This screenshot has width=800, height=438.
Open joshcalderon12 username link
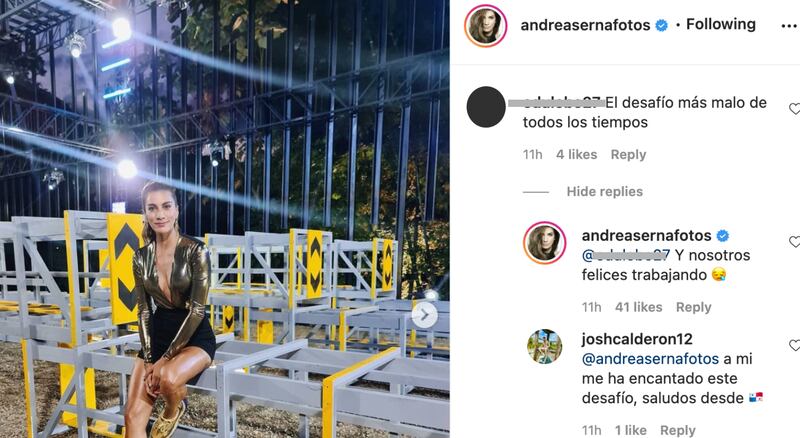pos(637,339)
